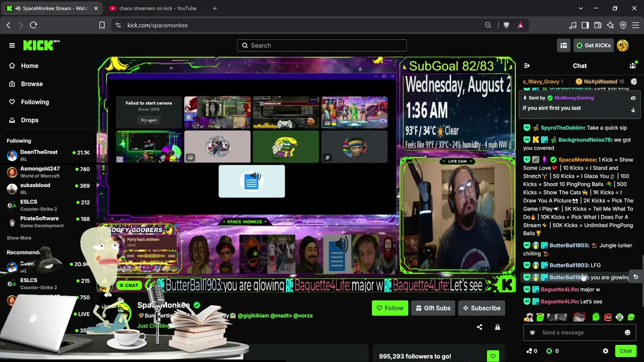Click NoXpWasted on the gift leaderboard
The height and width of the screenshot is (362, 644).
click(600, 81)
